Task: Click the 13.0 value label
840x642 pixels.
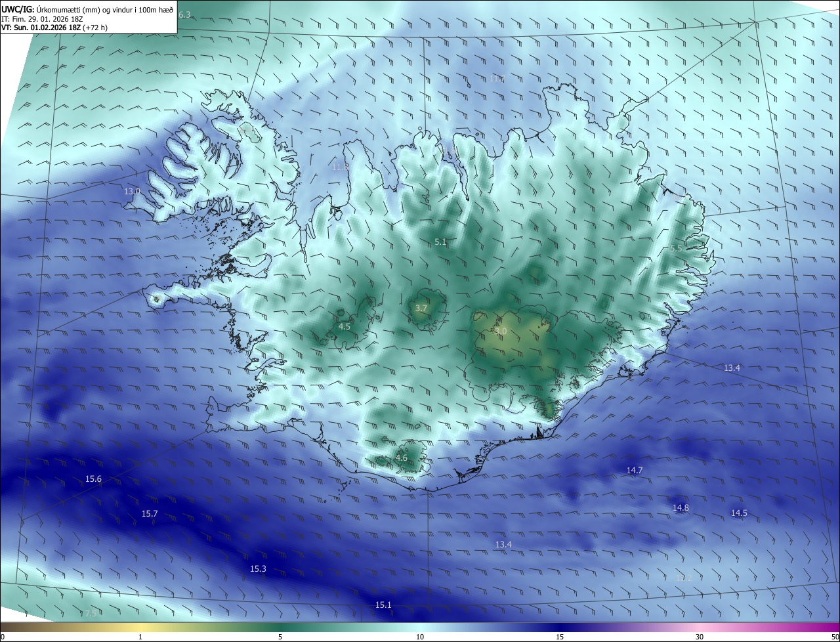Action: click(132, 191)
